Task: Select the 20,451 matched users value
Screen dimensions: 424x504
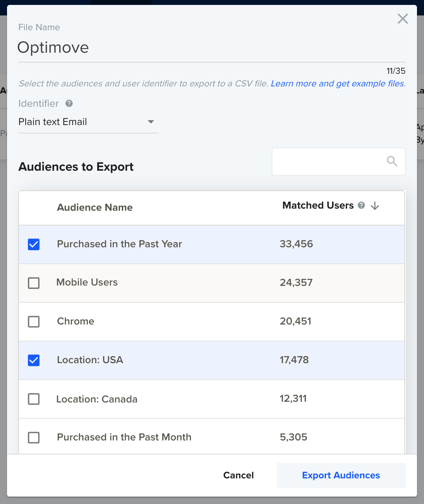Action: (x=296, y=321)
